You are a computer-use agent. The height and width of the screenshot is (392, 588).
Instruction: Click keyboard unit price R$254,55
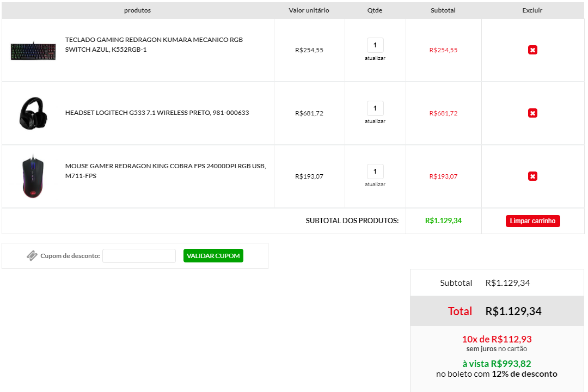click(x=309, y=50)
